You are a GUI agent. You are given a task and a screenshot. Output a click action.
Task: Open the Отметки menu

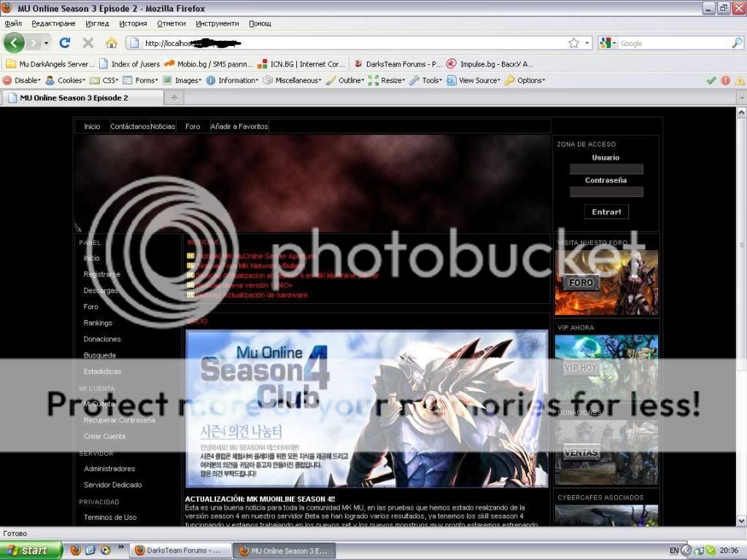tap(171, 23)
